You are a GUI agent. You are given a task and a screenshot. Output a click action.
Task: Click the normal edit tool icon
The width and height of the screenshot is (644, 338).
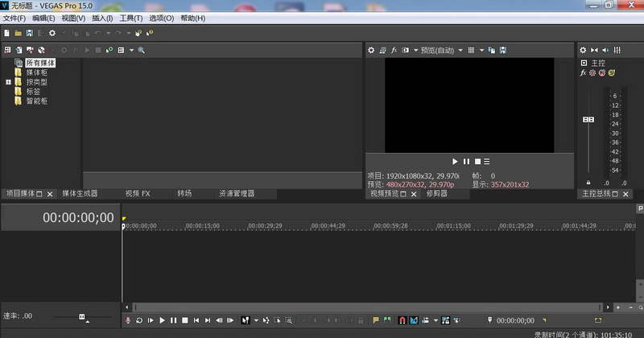click(x=246, y=320)
